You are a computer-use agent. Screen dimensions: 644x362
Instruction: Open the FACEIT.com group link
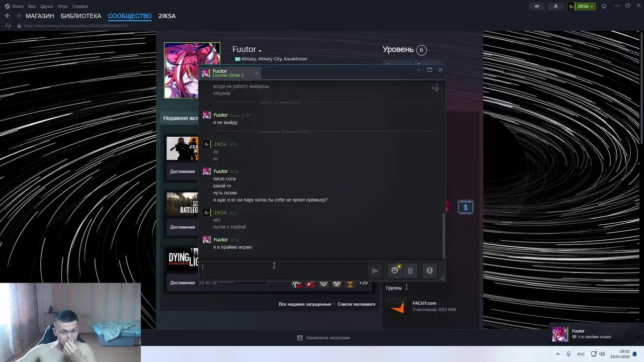(x=424, y=303)
